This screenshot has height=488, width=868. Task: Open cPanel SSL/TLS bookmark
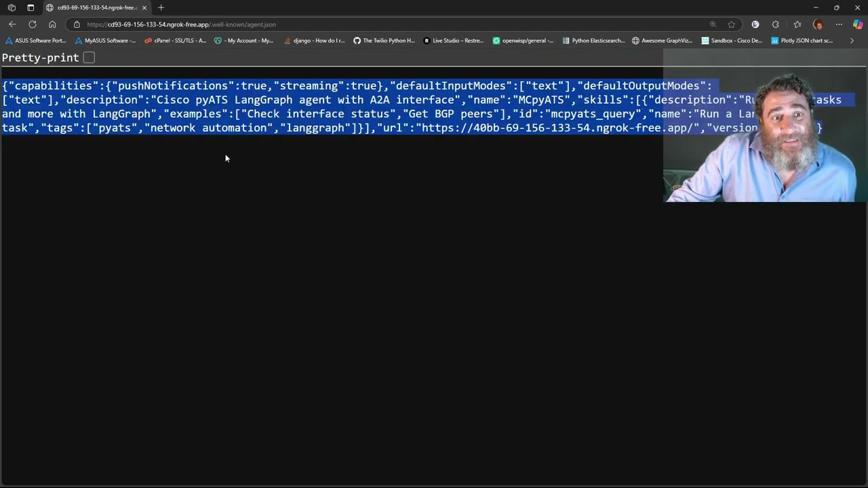tap(176, 41)
